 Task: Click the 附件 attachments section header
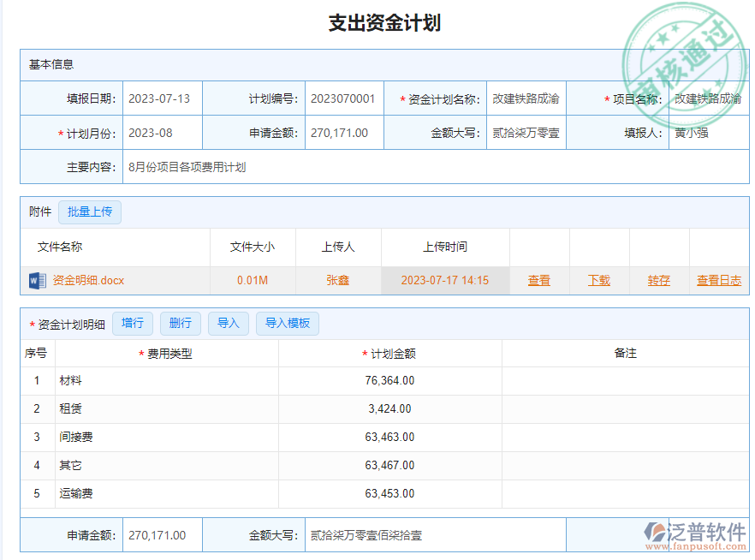(x=39, y=211)
